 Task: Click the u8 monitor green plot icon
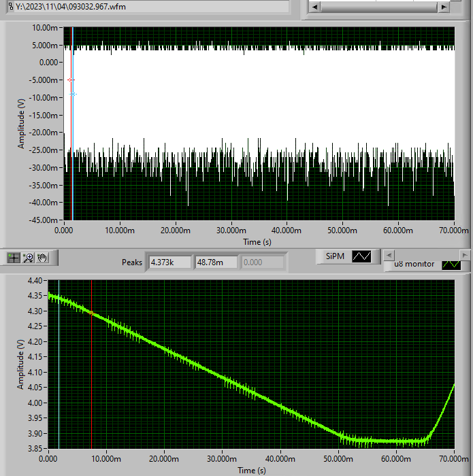point(451,265)
